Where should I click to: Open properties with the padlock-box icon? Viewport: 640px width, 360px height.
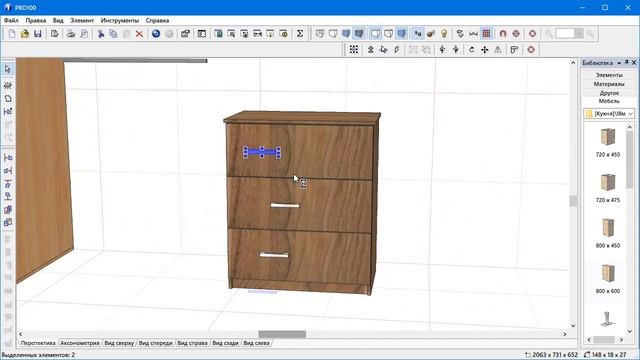pos(185,34)
